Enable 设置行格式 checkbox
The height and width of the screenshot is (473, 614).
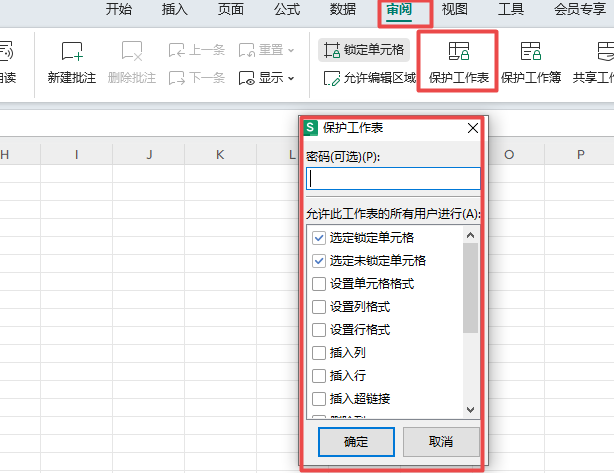click(x=319, y=330)
